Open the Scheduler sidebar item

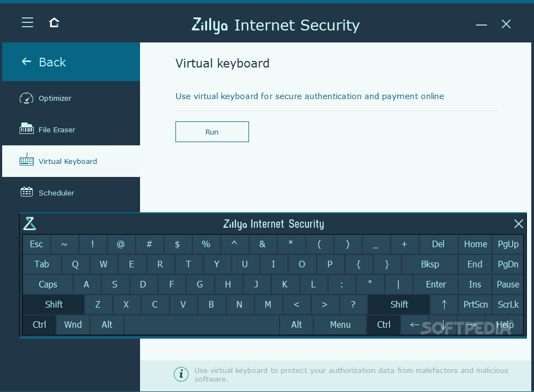click(56, 193)
